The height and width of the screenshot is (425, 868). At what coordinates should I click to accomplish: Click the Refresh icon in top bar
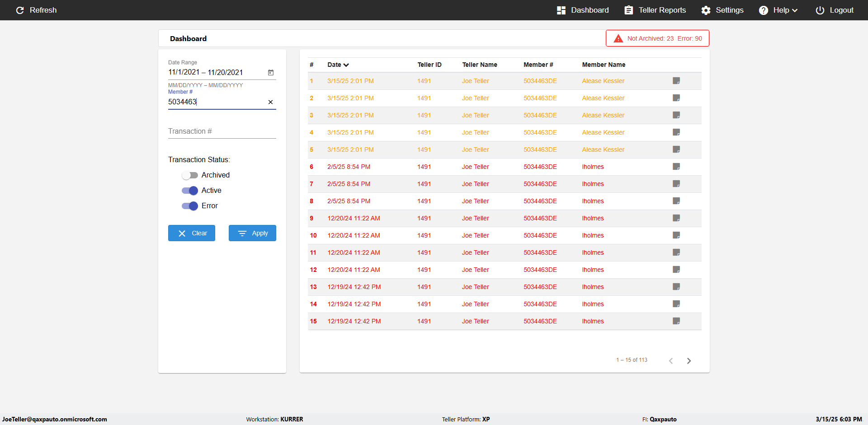pos(20,10)
